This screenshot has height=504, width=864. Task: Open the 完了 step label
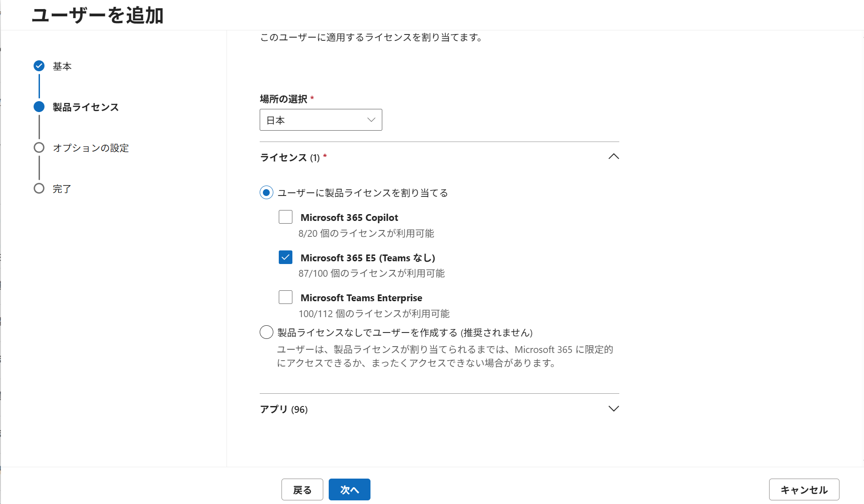click(62, 189)
